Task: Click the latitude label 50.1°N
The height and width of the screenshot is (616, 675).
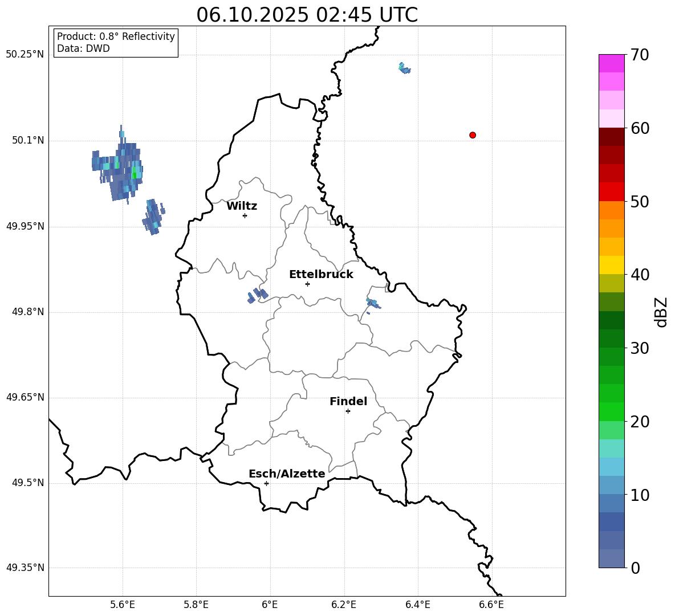Action: point(28,141)
